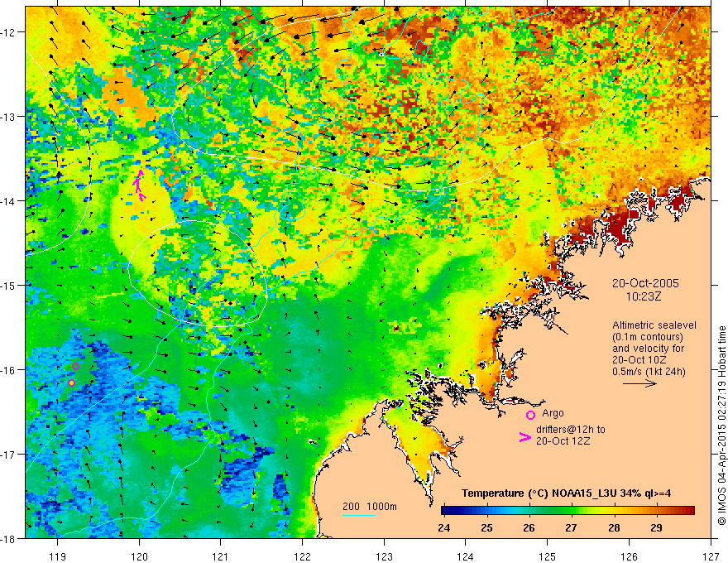Screen dimensions: 728x563
Task: Click the 'Argo' legend label
Action: coord(553,413)
